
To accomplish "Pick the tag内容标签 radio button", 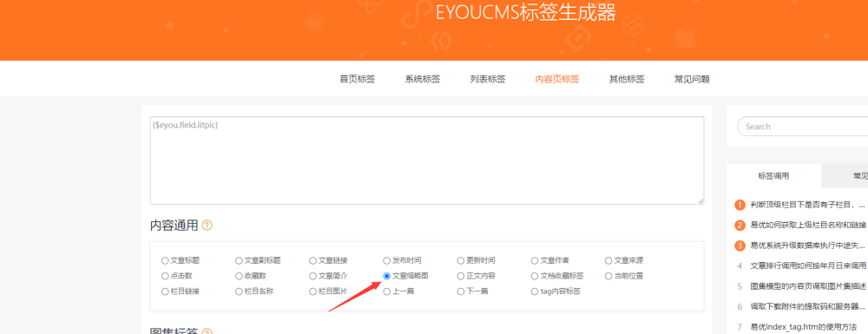I will (x=534, y=291).
